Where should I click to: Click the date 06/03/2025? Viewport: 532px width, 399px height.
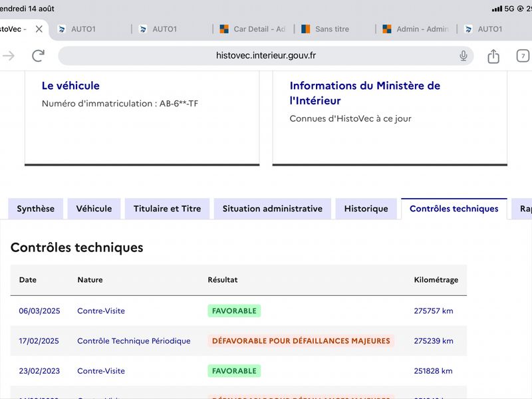(39, 311)
